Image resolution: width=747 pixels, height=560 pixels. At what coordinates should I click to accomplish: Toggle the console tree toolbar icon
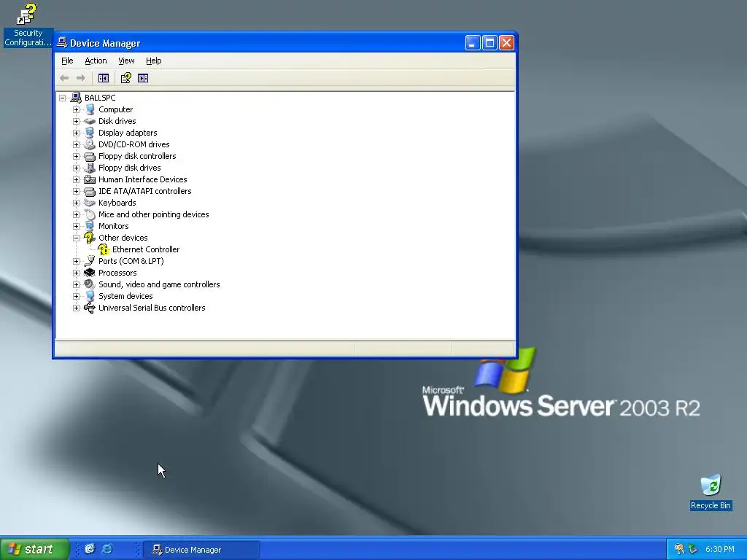(104, 78)
